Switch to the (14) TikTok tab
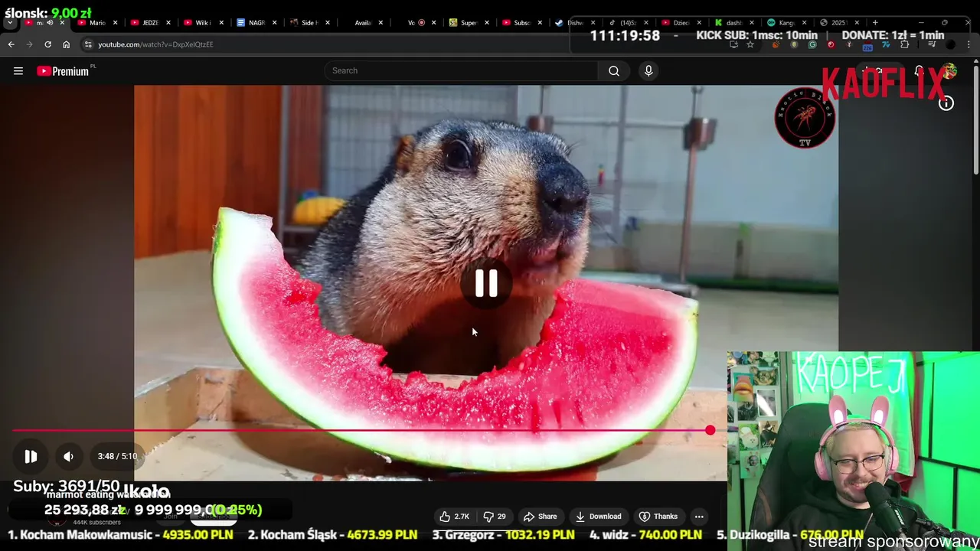This screenshot has height=551, width=980. pos(628,22)
